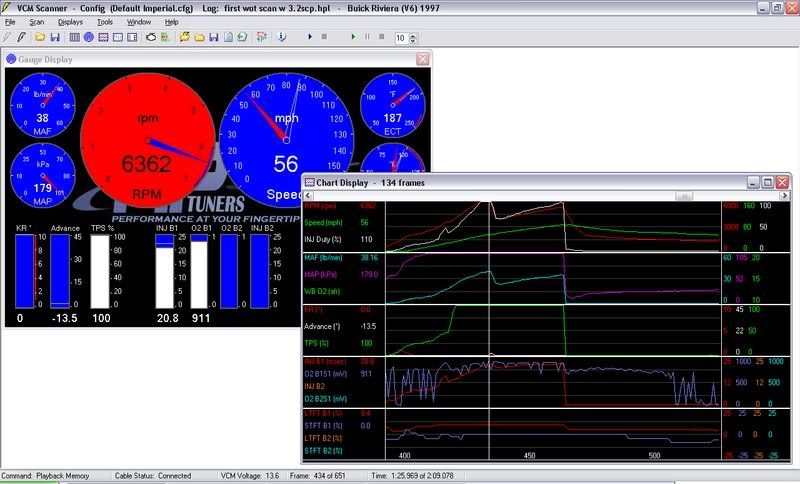800x484 pixels.
Task: Click the second blue floppy save icon
Action: (214, 37)
